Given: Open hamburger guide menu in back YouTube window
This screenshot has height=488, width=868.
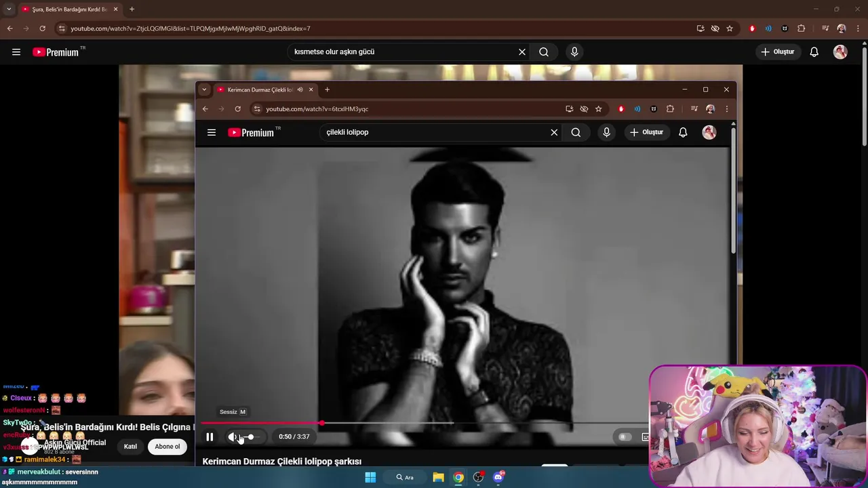Looking at the screenshot, I should (16, 52).
